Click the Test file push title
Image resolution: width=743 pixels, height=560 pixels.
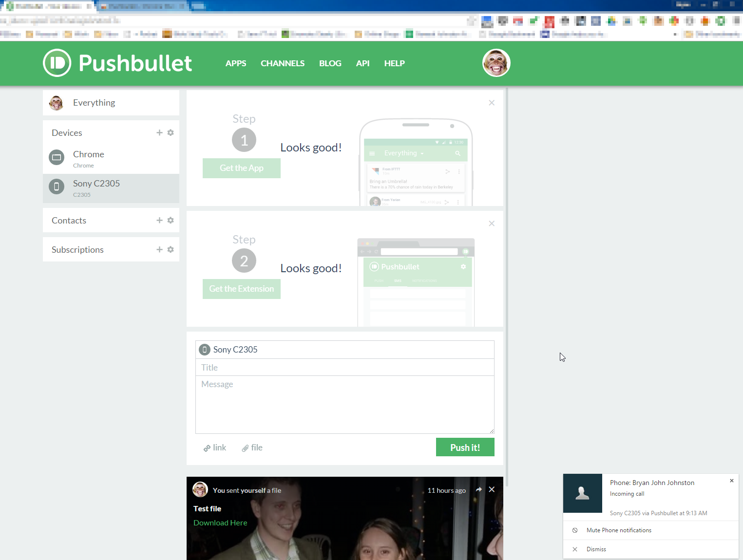tap(207, 508)
